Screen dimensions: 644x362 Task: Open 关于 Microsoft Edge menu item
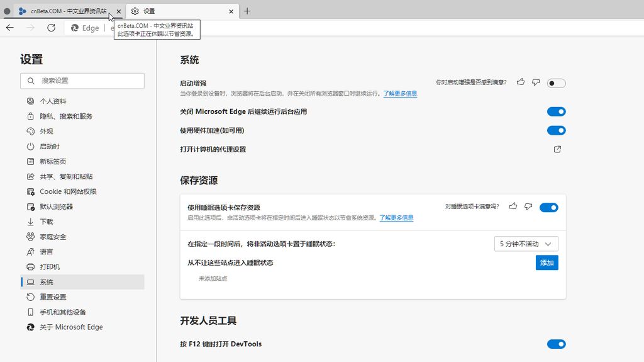tap(71, 327)
